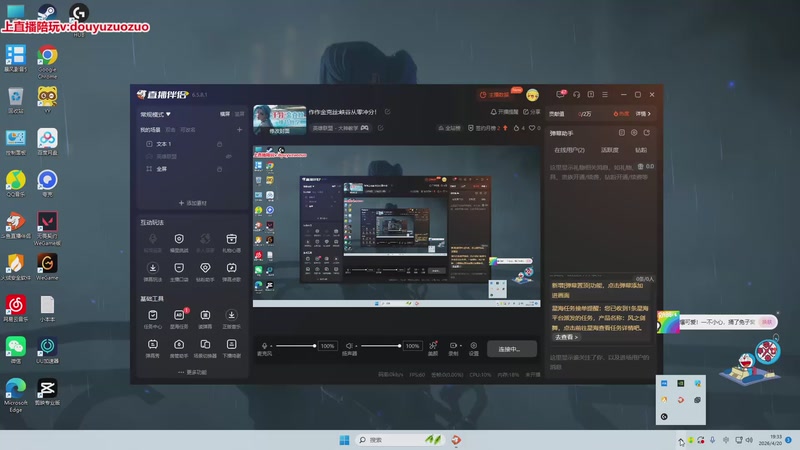800x450 pixels.
Task: Toggle the lock on 文本 1 source
Action: click(x=219, y=144)
